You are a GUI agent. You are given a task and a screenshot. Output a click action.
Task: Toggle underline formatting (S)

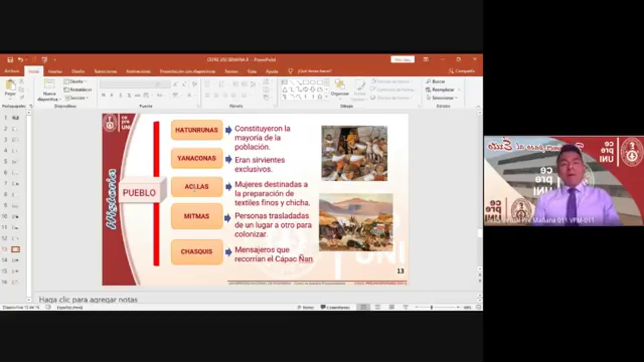(x=120, y=95)
